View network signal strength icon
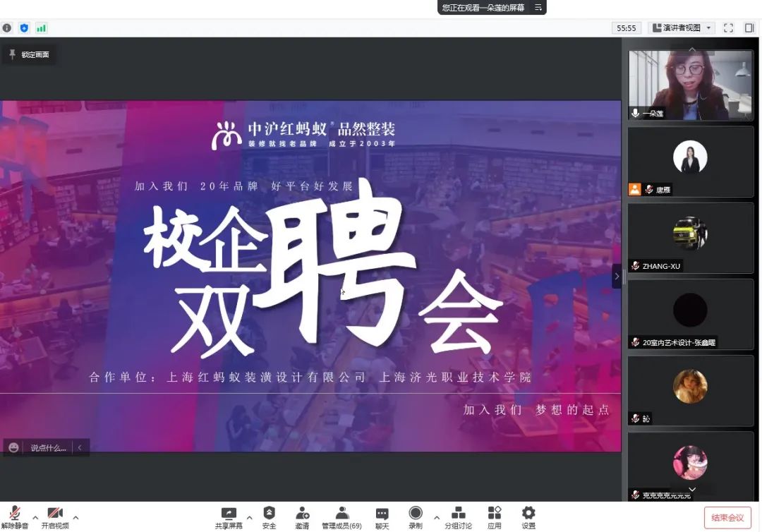 click(x=42, y=28)
